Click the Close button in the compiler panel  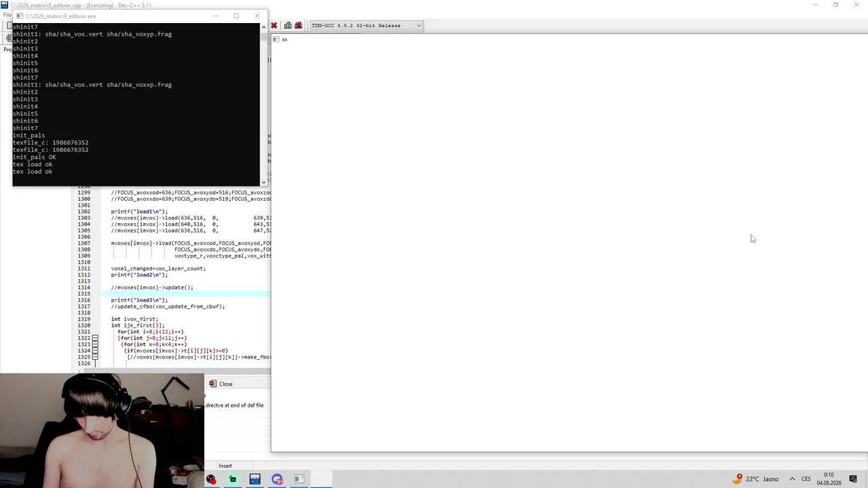click(x=221, y=384)
